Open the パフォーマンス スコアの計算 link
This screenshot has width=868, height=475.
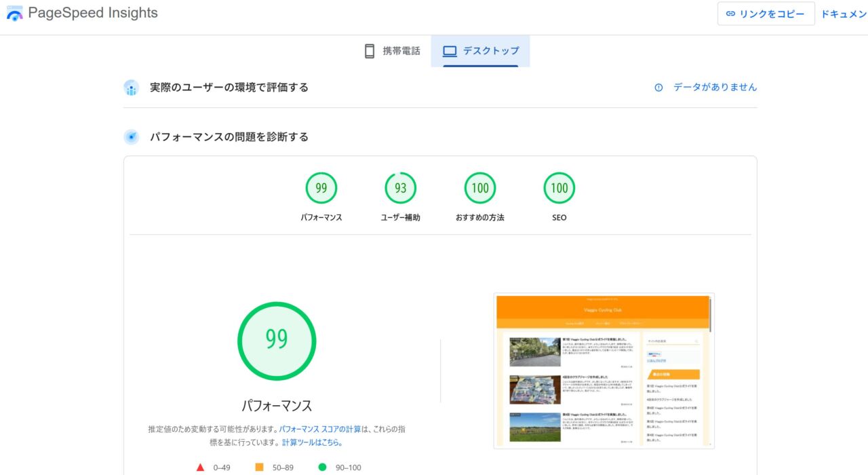(319, 429)
